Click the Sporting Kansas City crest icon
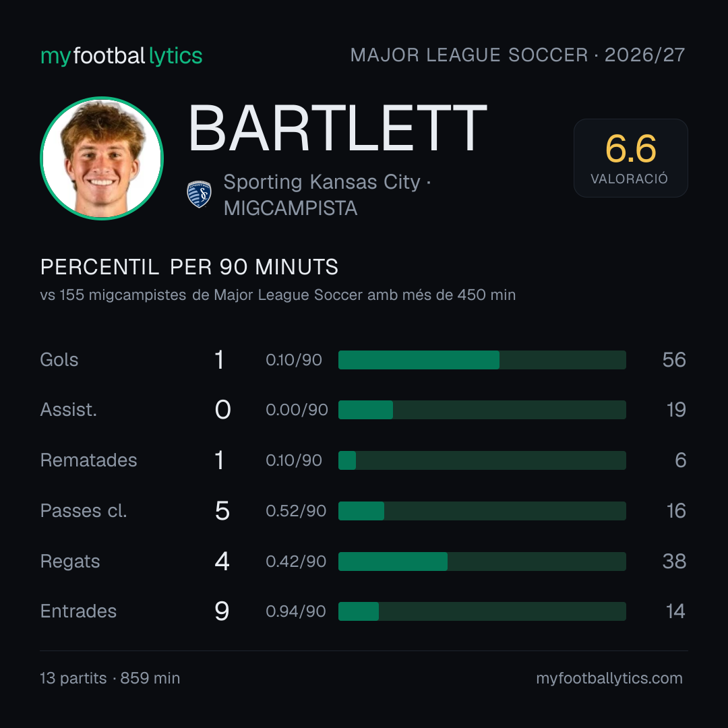728x728 pixels. (x=199, y=194)
